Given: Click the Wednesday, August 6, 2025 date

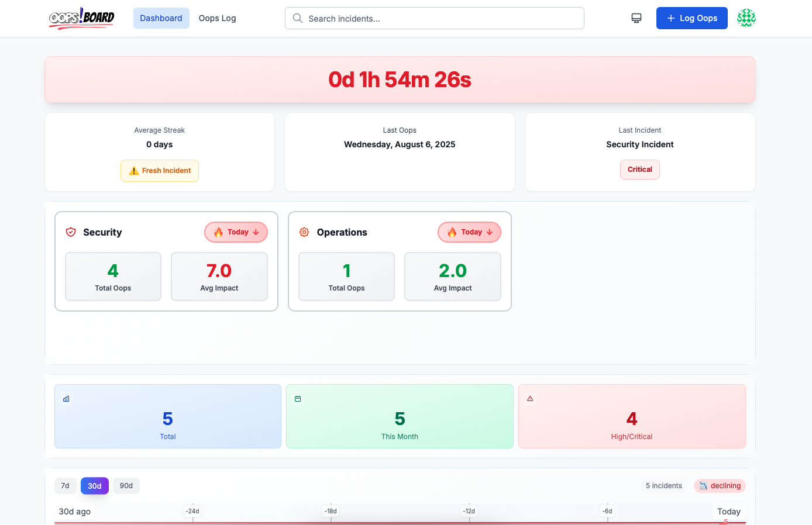Looking at the screenshot, I should coord(400,144).
